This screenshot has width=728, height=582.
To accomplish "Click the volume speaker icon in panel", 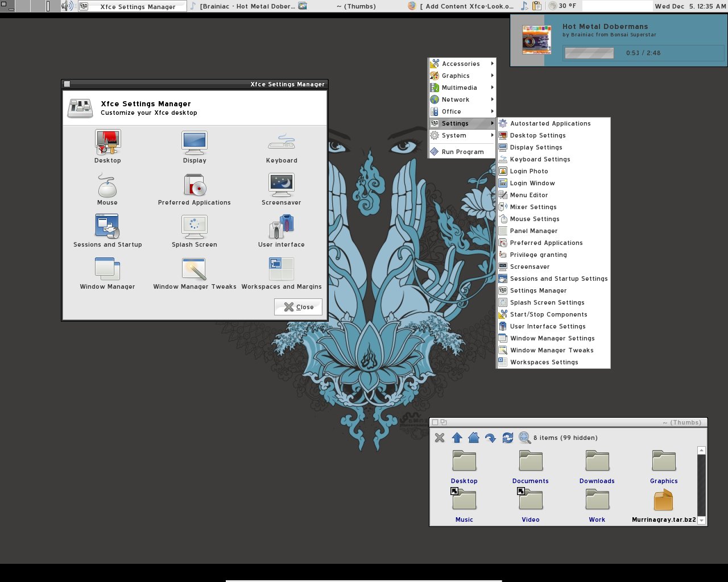I will [68, 6].
